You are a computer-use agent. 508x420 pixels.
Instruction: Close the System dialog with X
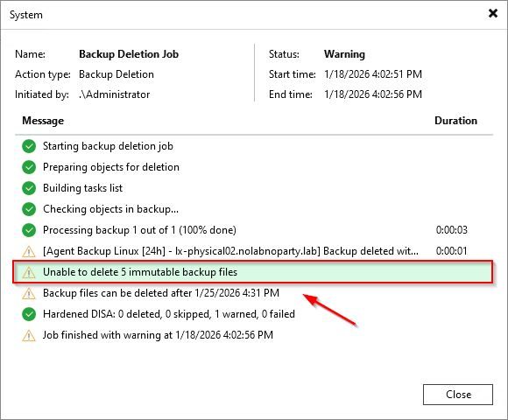coord(493,13)
